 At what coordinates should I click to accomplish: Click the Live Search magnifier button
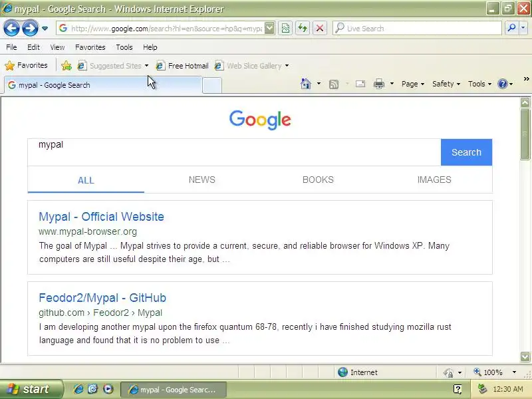511,29
